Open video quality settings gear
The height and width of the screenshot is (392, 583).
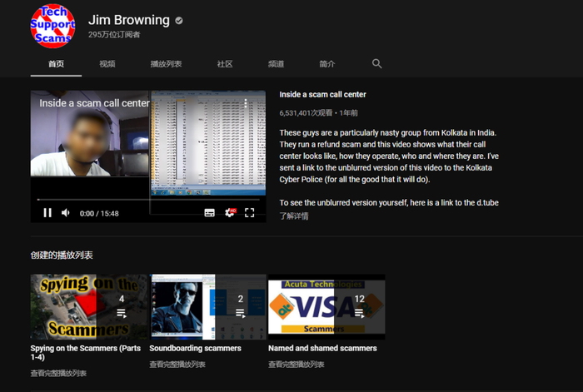click(x=230, y=213)
